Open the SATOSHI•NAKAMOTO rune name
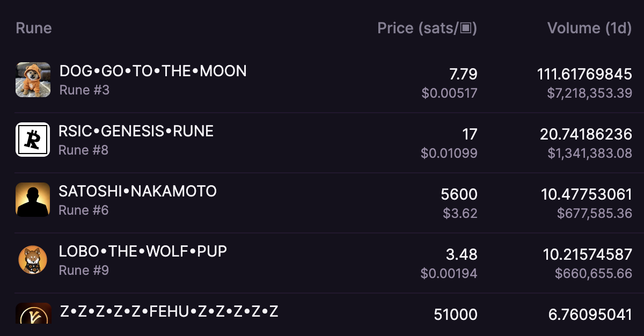This screenshot has width=644, height=336. point(137,191)
